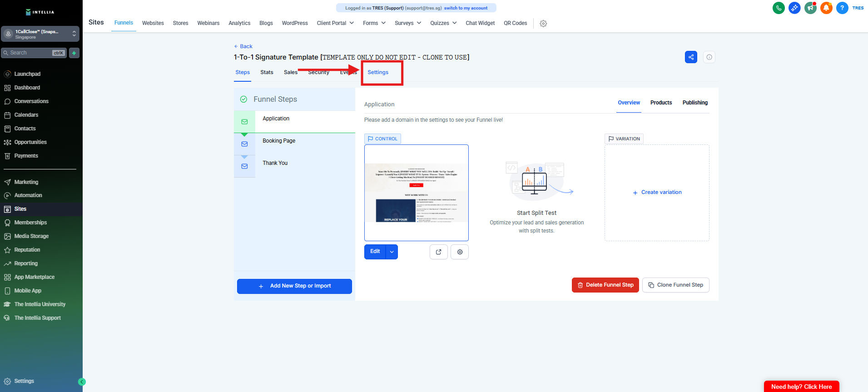Switch to the Websites tab

click(153, 23)
